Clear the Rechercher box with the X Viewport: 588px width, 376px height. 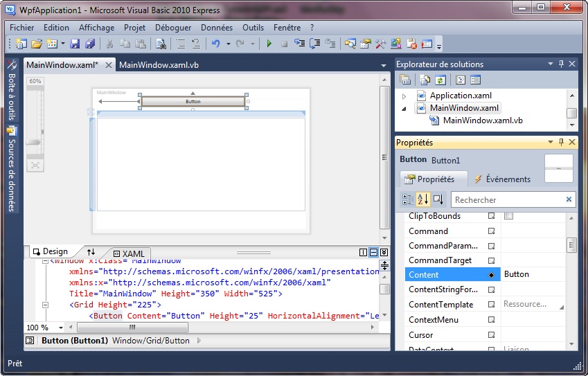click(x=569, y=199)
